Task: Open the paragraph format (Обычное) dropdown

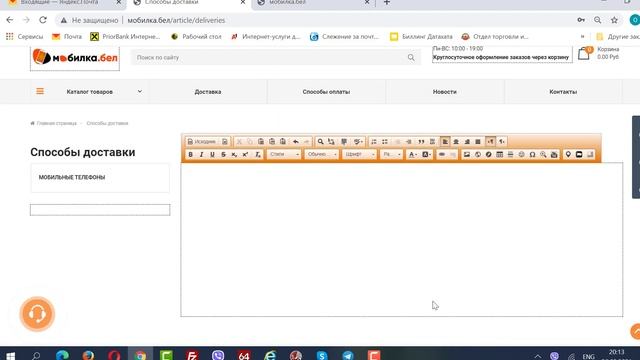Action: pyautogui.click(x=322, y=155)
